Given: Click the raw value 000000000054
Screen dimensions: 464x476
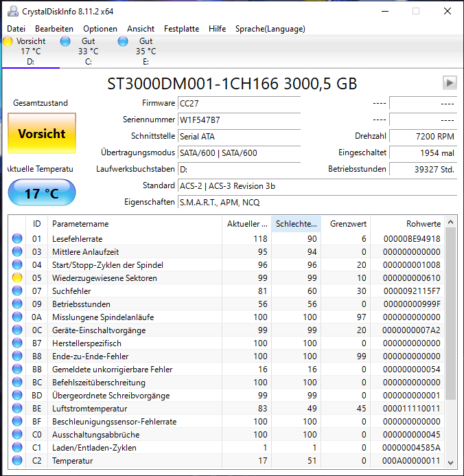Looking at the screenshot, I should (412, 370).
